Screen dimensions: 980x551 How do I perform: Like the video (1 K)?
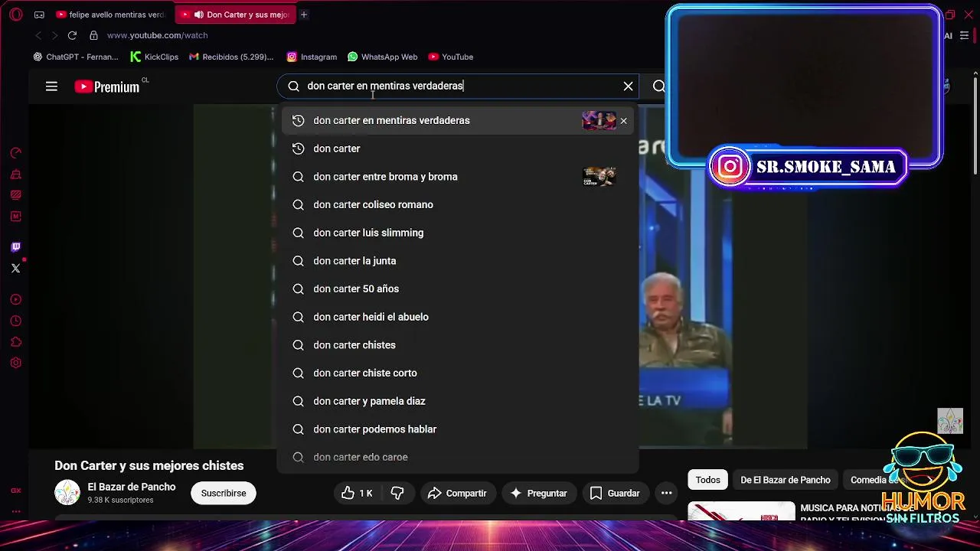[x=357, y=494]
